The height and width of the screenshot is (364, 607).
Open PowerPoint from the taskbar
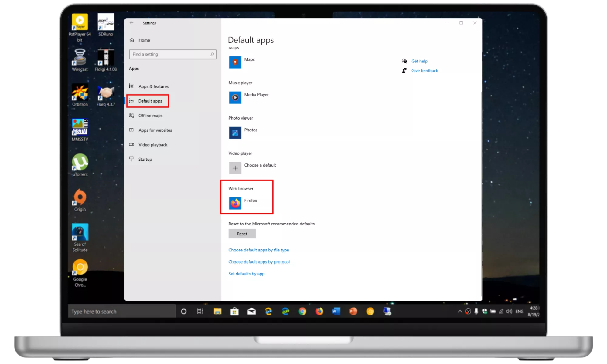point(353,312)
